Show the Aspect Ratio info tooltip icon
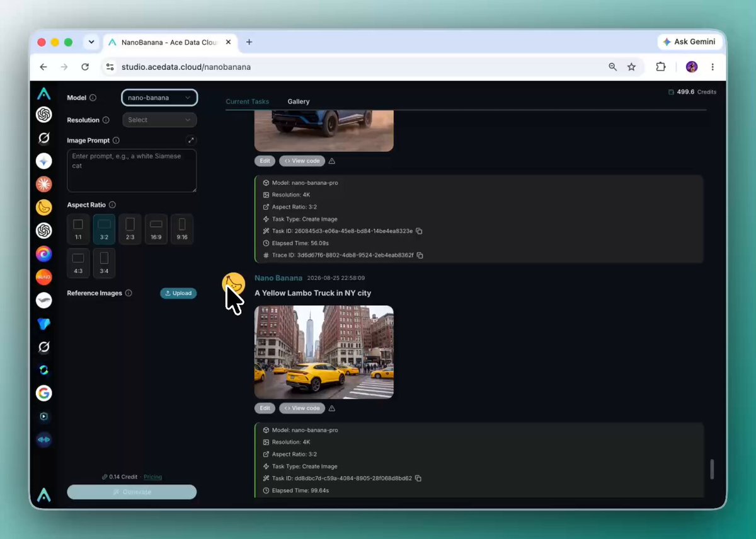The image size is (756, 539). pos(112,205)
